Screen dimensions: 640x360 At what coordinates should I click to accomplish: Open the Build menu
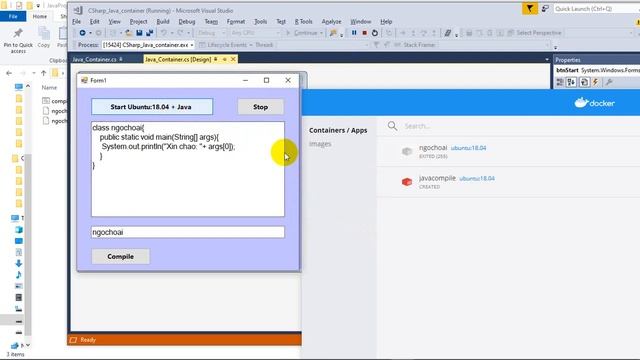(x=163, y=21)
